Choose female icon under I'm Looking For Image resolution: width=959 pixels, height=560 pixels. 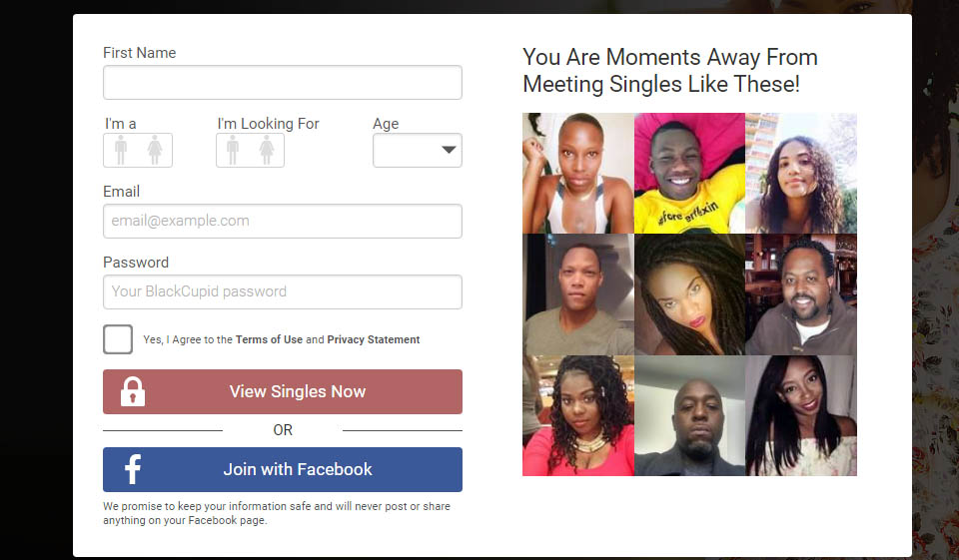tap(267, 151)
